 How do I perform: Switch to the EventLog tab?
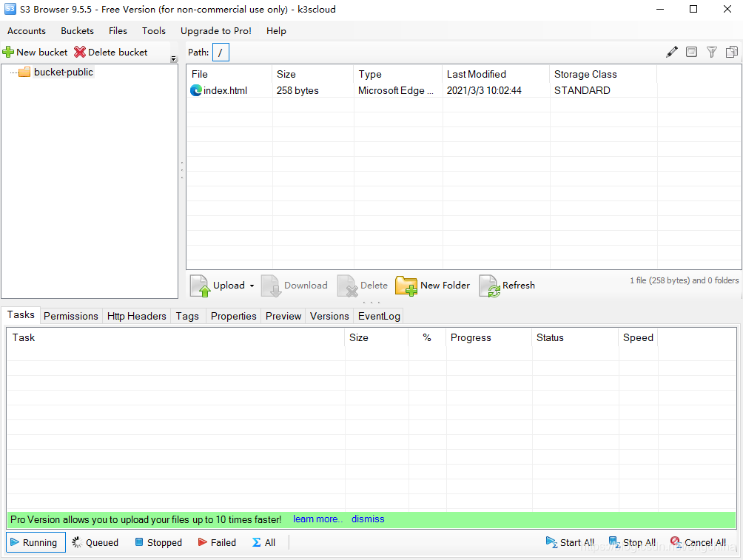click(x=379, y=316)
